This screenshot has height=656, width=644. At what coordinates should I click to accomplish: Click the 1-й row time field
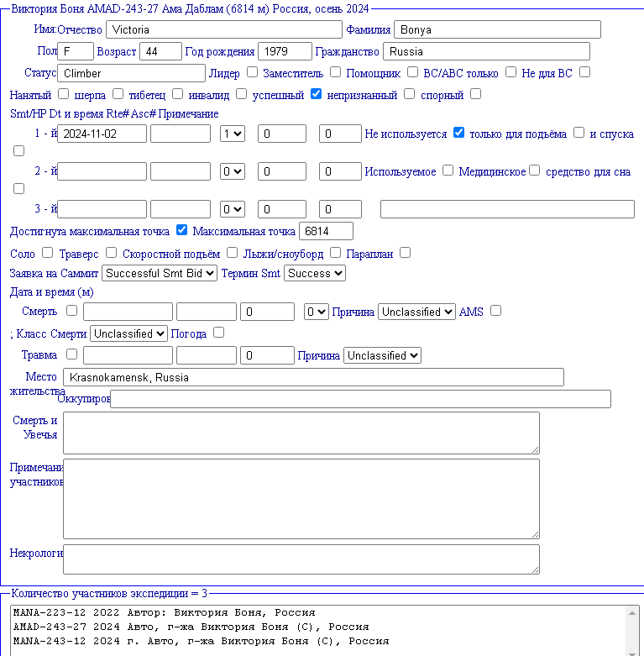click(x=181, y=134)
